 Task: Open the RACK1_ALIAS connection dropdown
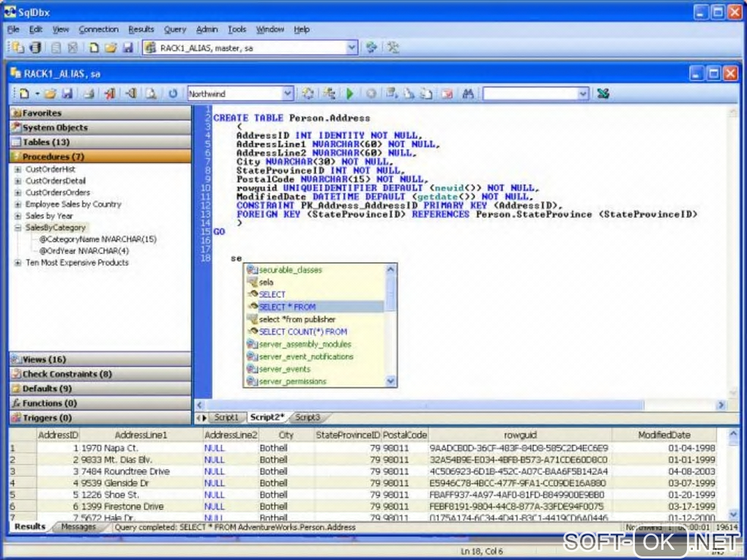point(352,48)
